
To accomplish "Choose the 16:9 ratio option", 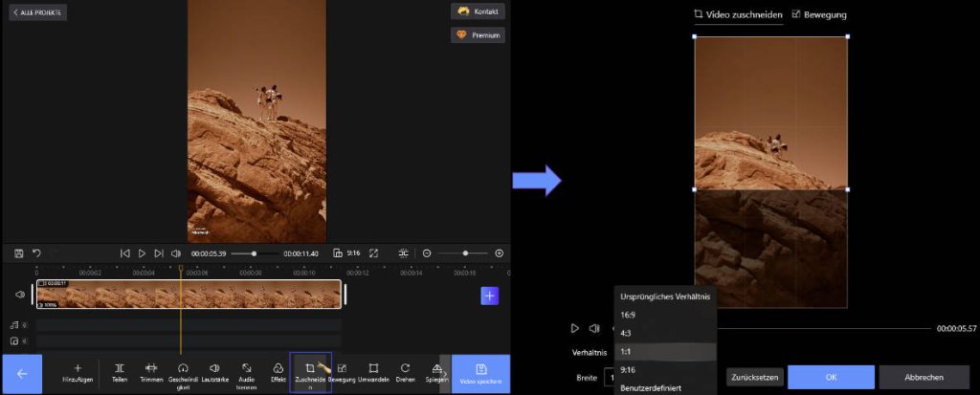I will coord(665,315).
